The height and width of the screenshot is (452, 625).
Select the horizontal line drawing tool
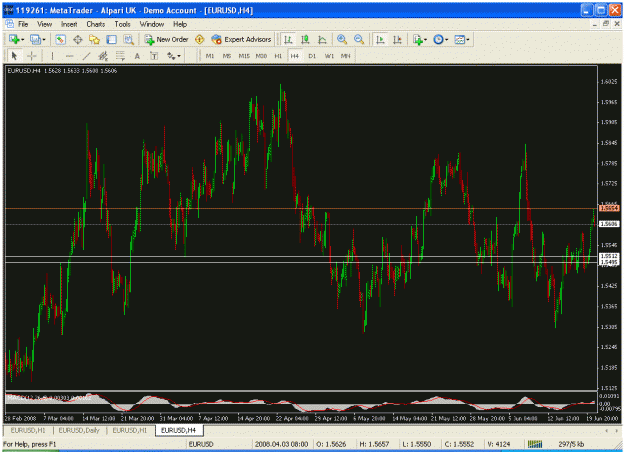[69, 56]
